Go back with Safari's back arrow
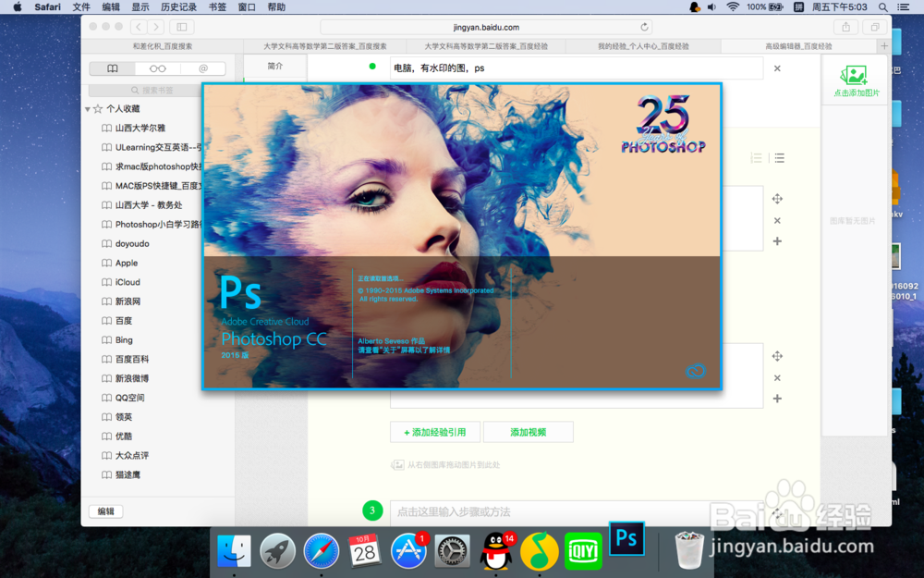The height and width of the screenshot is (578, 924). click(x=140, y=27)
